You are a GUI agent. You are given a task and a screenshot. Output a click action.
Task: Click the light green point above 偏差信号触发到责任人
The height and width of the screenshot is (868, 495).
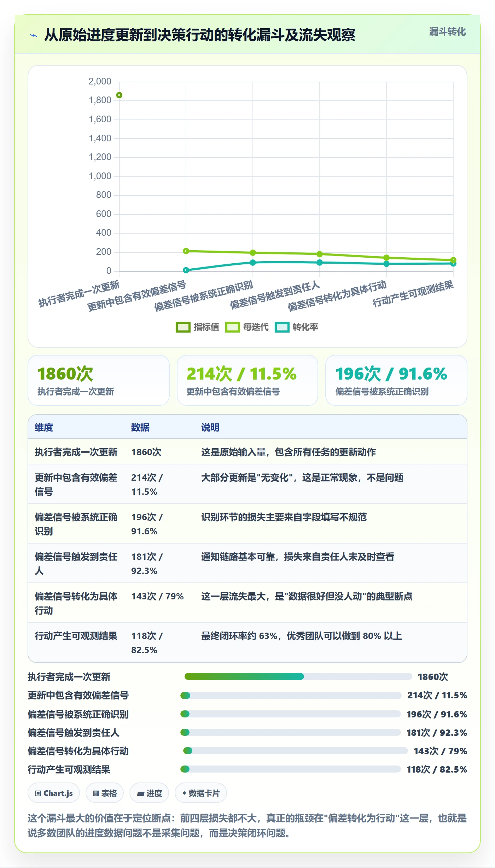point(320,254)
